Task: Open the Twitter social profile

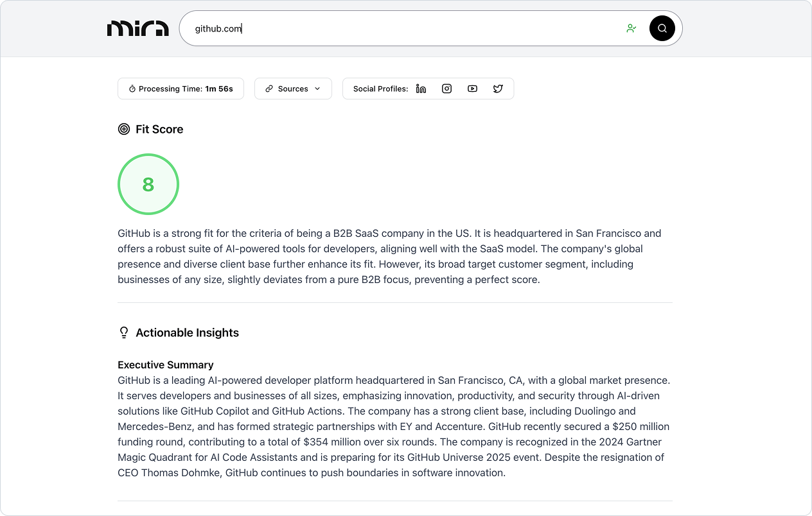Action: (498, 89)
